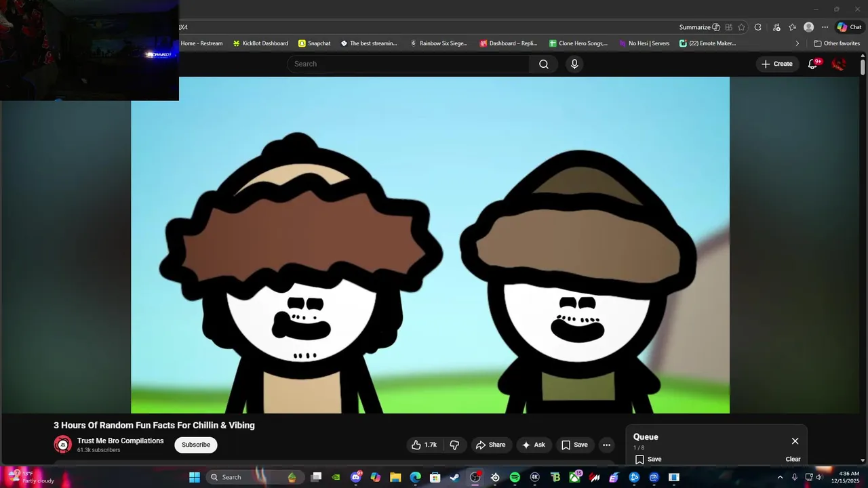Click the YouTube search magnifier button
This screenshot has width=868, height=488.
click(x=544, y=64)
